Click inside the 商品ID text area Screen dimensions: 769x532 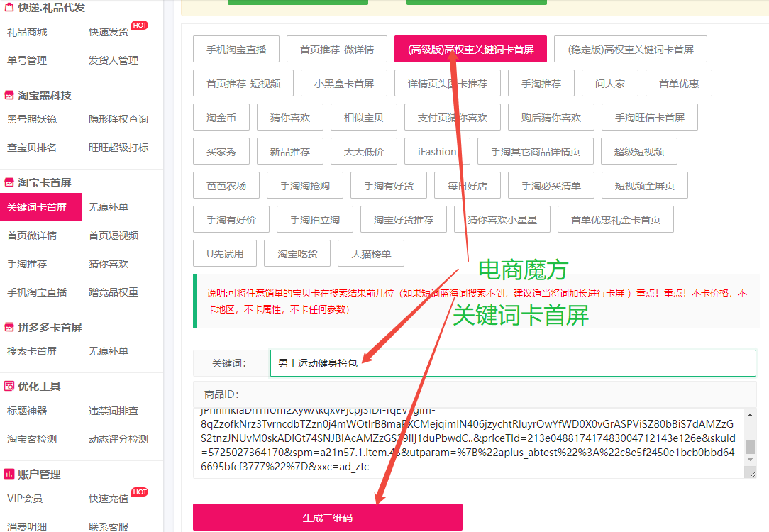click(468, 443)
